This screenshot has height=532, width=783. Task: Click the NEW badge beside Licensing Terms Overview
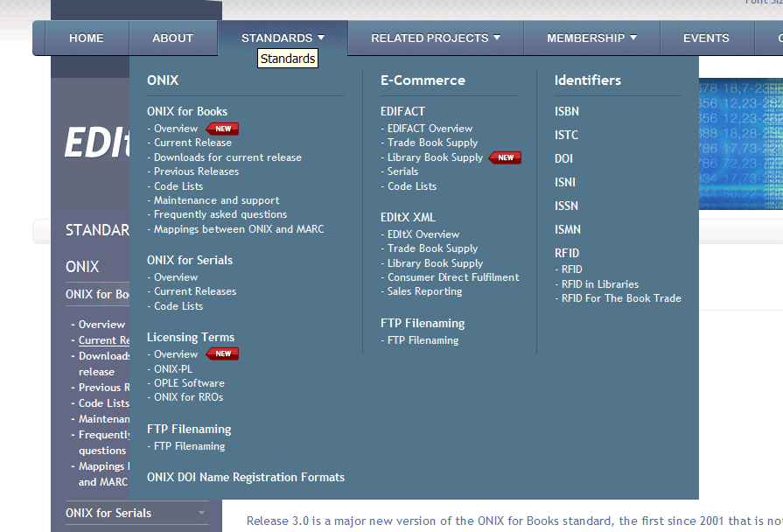pos(222,353)
